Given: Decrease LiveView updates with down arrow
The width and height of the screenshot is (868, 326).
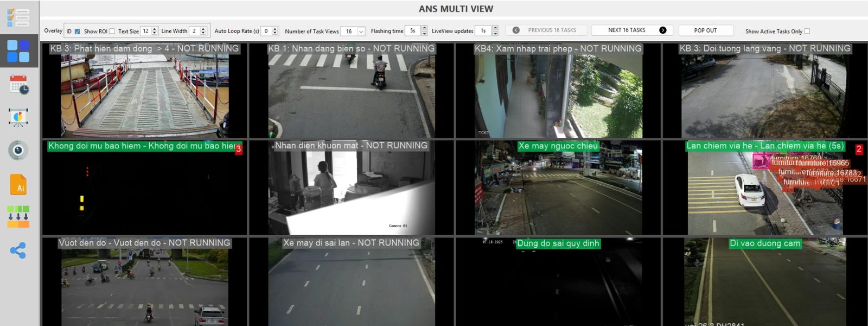Looking at the screenshot, I should [x=495, y=34].
